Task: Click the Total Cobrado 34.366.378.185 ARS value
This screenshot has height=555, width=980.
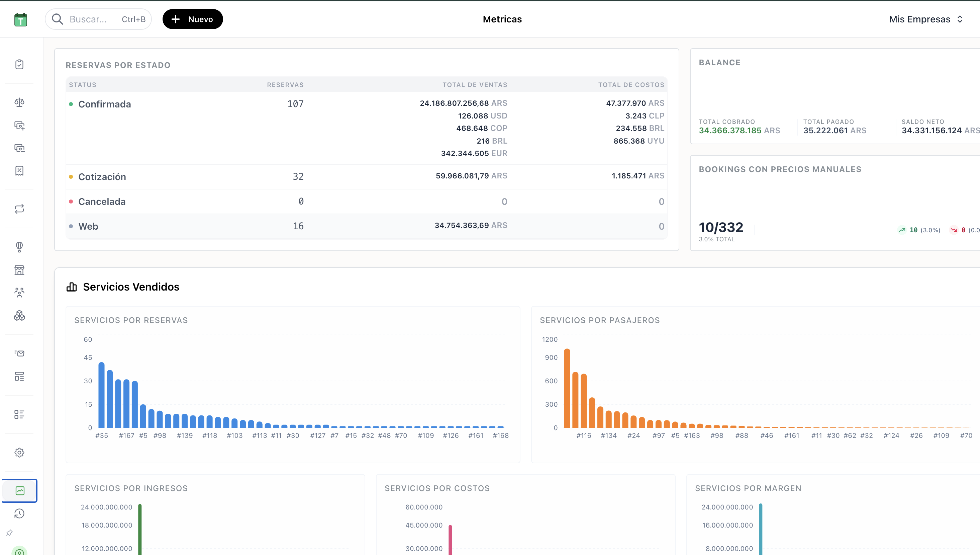Action: point(739,130)
